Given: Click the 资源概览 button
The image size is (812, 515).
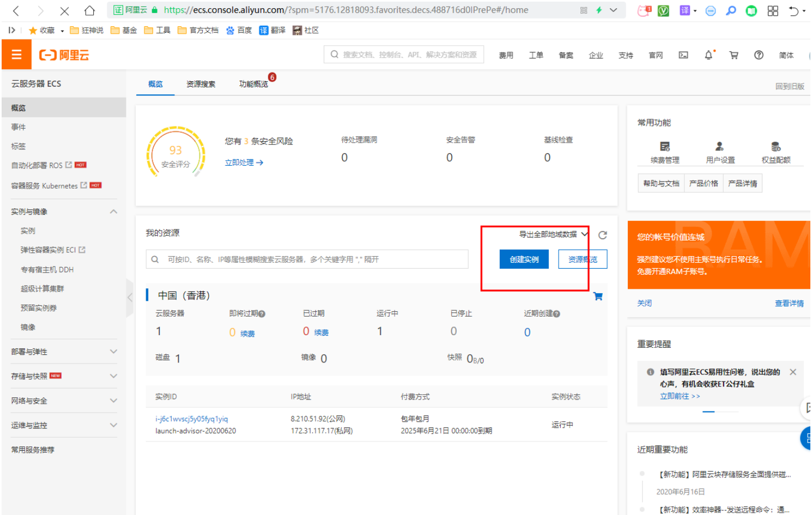Looking at the screenshot, I should click(x=583, y=259).
